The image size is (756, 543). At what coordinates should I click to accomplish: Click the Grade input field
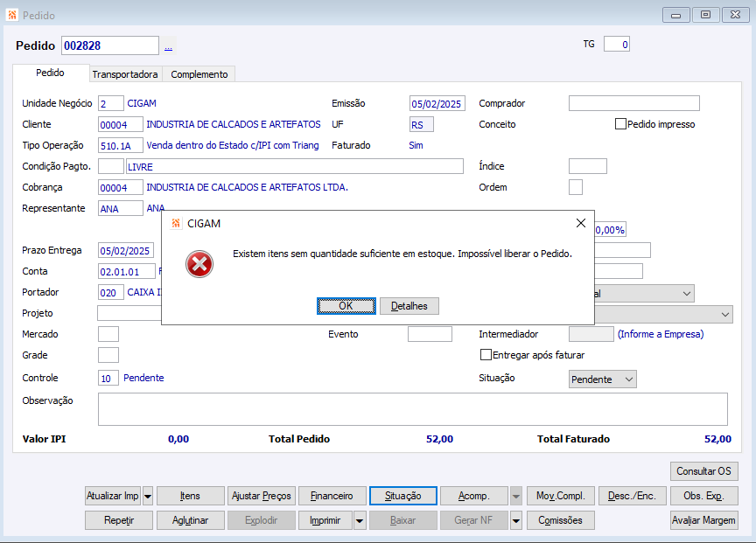click(108, 355)
